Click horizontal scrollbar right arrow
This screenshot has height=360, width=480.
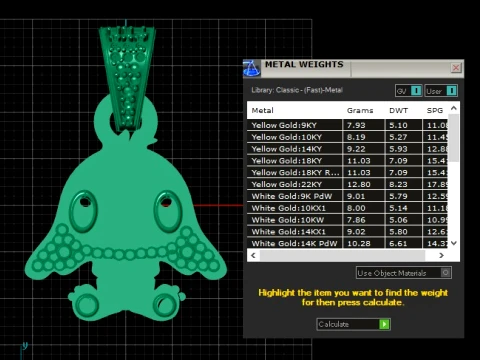pos(441,255)
